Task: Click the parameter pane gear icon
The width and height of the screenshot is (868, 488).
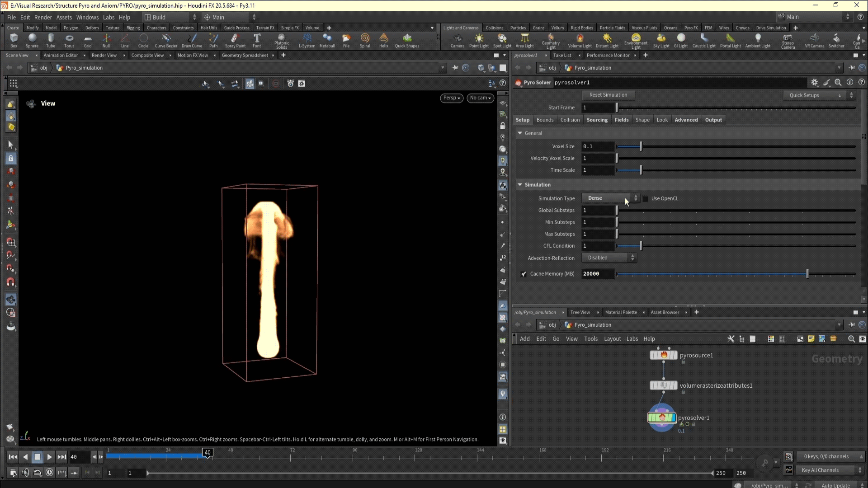Action: pos(814,82)
